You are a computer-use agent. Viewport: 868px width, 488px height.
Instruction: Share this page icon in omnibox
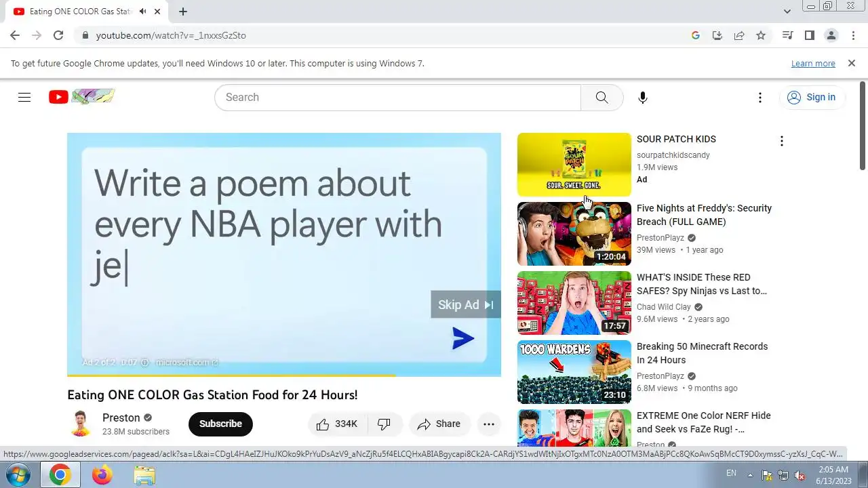[739, 35]
